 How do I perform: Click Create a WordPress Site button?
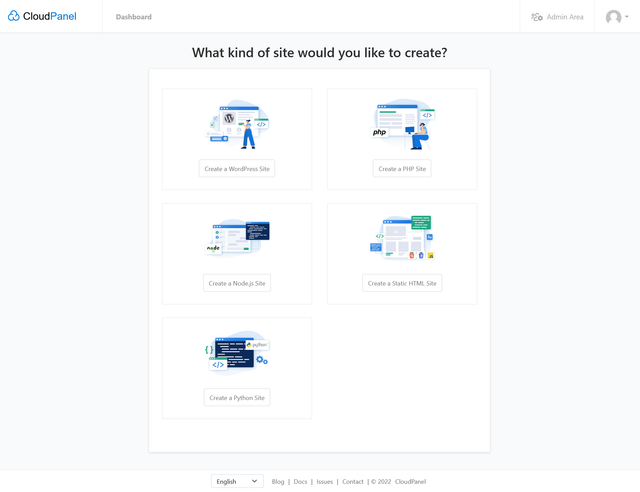pyautogui.click(x=237, y=169)
